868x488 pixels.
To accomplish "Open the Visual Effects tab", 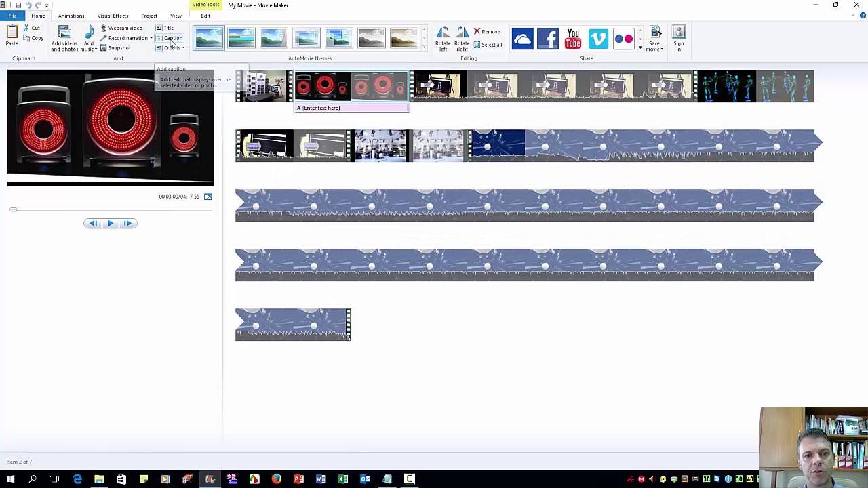I will [x=113, y=16].
